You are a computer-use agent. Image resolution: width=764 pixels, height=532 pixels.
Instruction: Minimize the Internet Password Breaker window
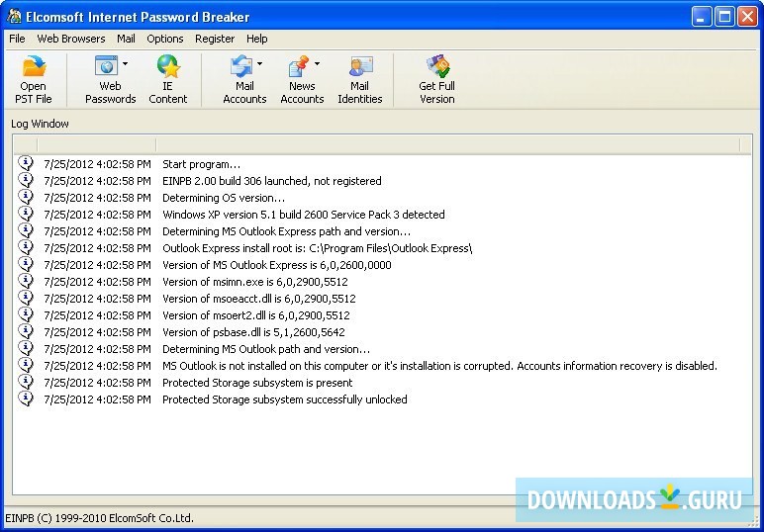(701, 17)
